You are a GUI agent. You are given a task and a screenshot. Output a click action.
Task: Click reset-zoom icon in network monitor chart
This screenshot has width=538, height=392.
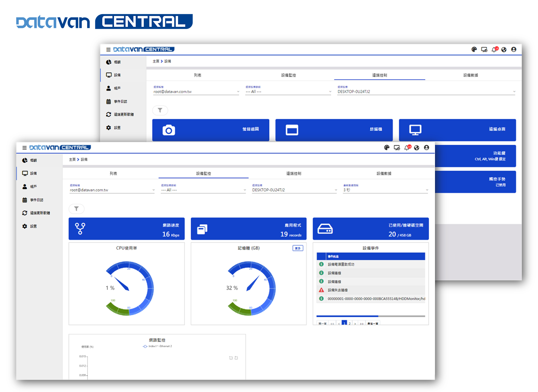[236, 358]
